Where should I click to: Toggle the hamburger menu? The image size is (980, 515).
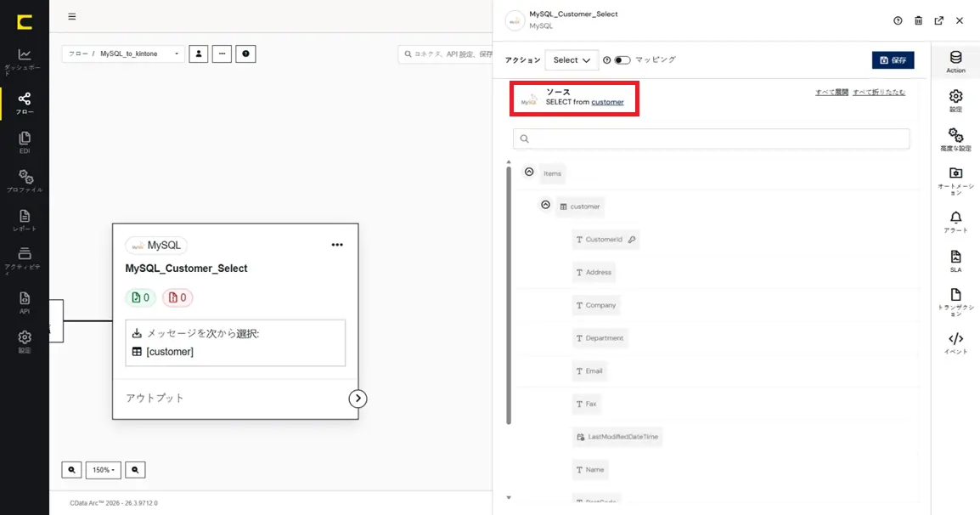point(72,16)
